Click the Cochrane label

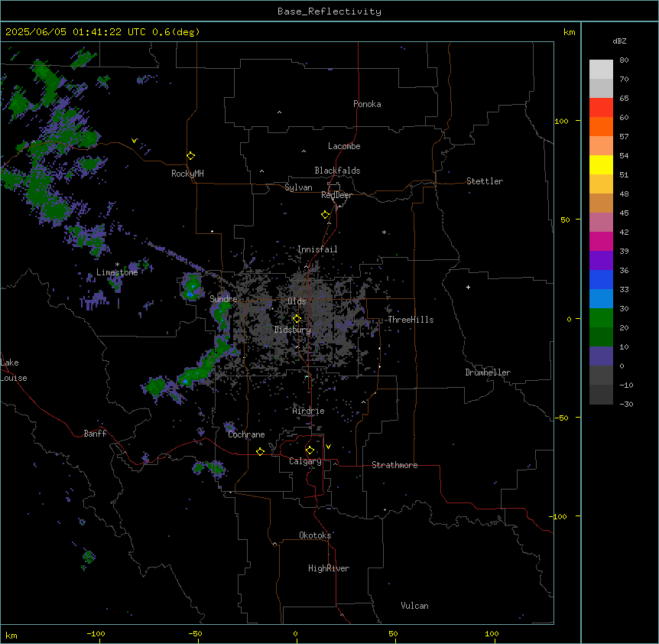tap(246, 434)
